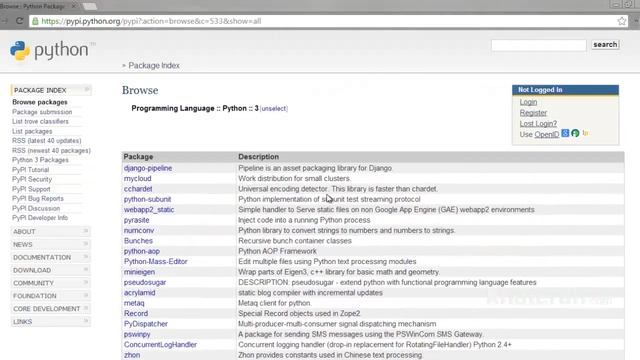The height and width of the screenshot is (360, 640).
Task: Click the Launchpad OpenID icon
Action: [585, 133]
